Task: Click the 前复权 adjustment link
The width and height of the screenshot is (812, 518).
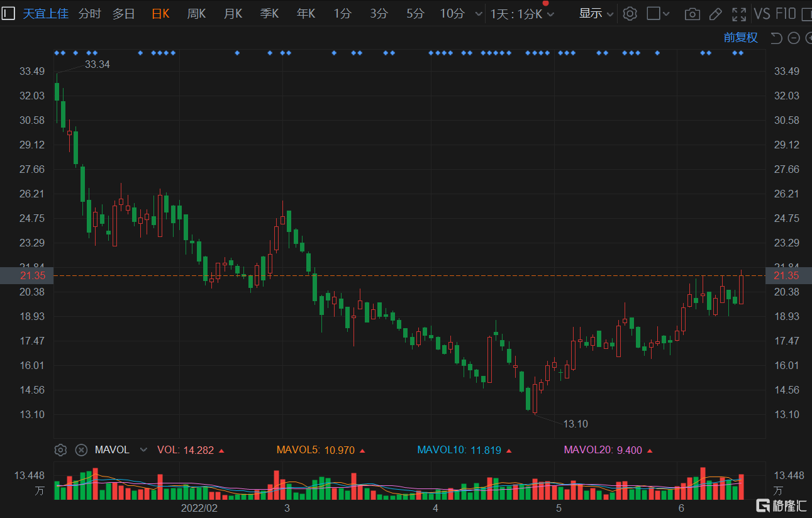Action: (740, 38)
